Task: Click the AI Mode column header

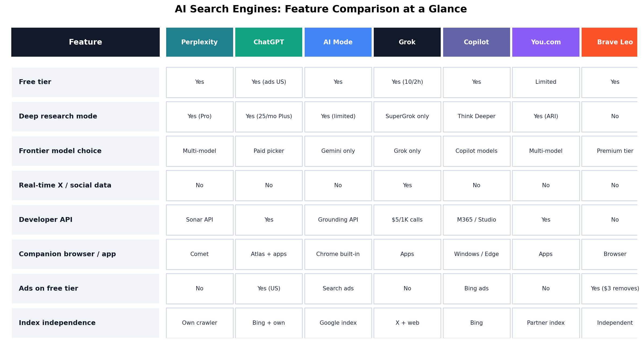Action: click(x=338, y=42)
